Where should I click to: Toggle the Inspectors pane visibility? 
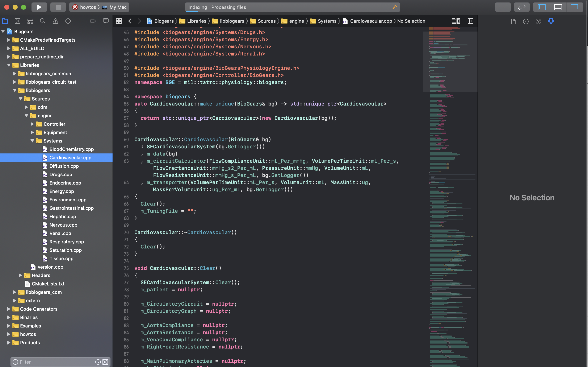(574, 7)
